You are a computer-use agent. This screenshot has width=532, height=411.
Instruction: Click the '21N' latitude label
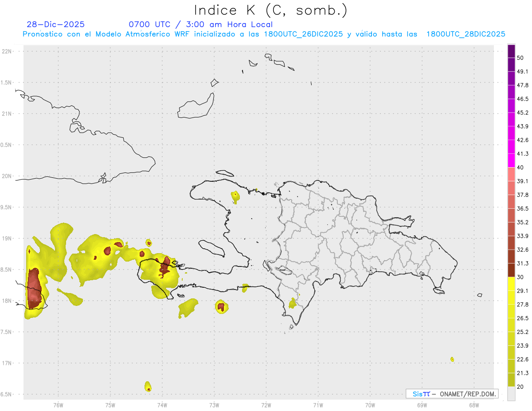click(7, 114)
